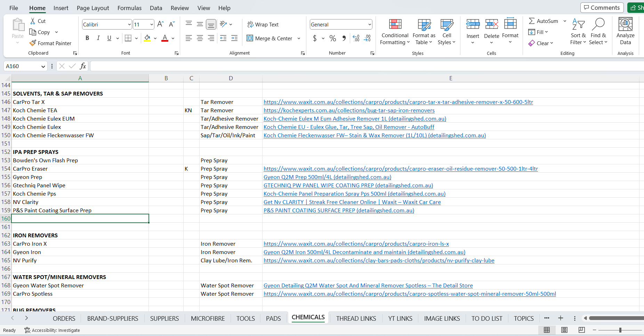The height and width of the screenshot is (336, 644).
Task: Click the Paste clipboard icon
Action: pyautogui.click(x=18, y=25)
